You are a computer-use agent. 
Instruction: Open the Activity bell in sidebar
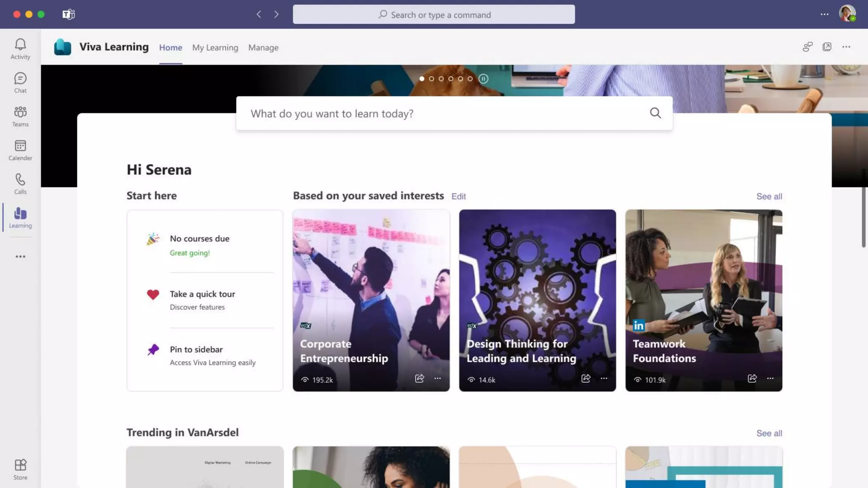[x=20, y=48]
